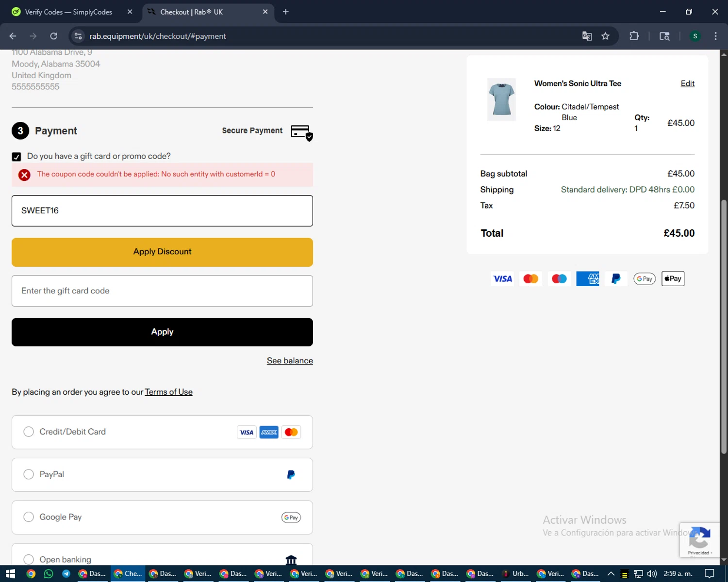The width and height of the screenshot is (728, 582).
Task: Click the Apple Pay badge below order summary
Action: 673,279
